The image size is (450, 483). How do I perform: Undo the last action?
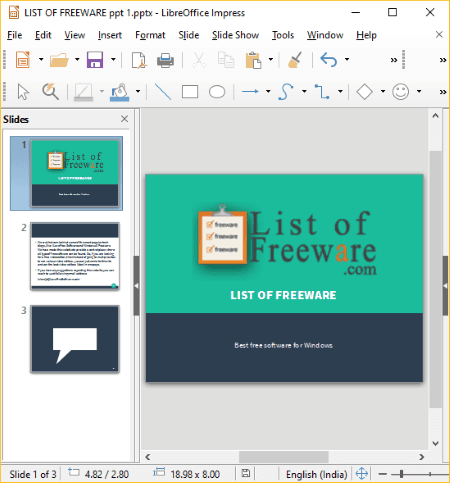click(329, 60)
